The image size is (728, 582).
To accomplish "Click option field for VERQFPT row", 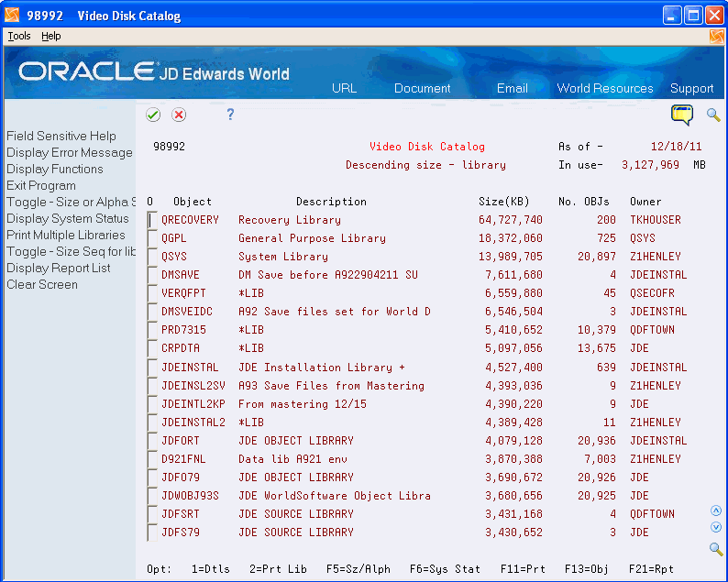I will click(x=152, y=293).
